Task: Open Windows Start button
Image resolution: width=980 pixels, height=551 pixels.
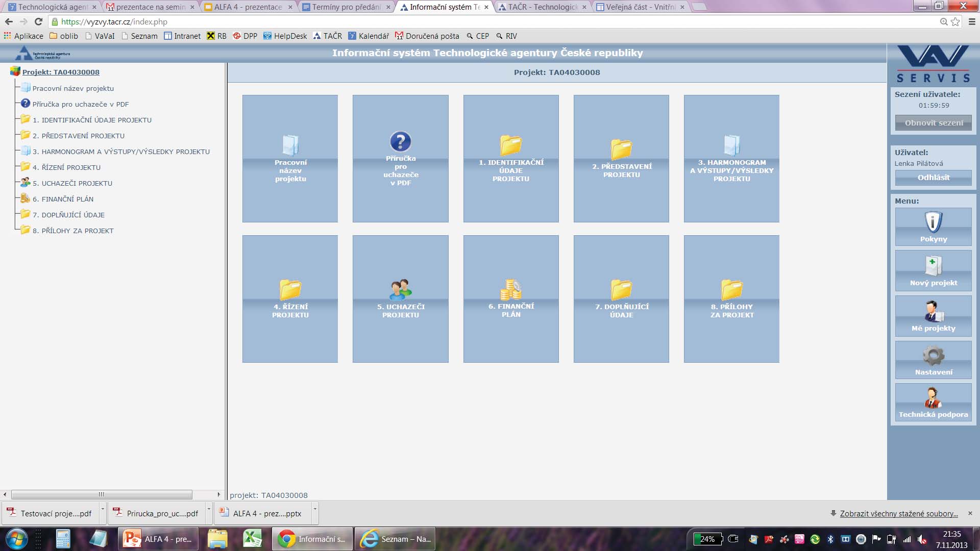Action: pyautogui.click(x=16, y=539)
